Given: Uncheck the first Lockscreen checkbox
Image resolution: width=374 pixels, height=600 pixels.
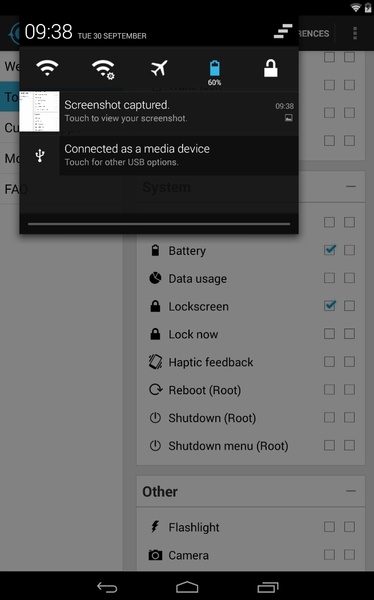Looking at the screenshot, I should pos(330,305).
